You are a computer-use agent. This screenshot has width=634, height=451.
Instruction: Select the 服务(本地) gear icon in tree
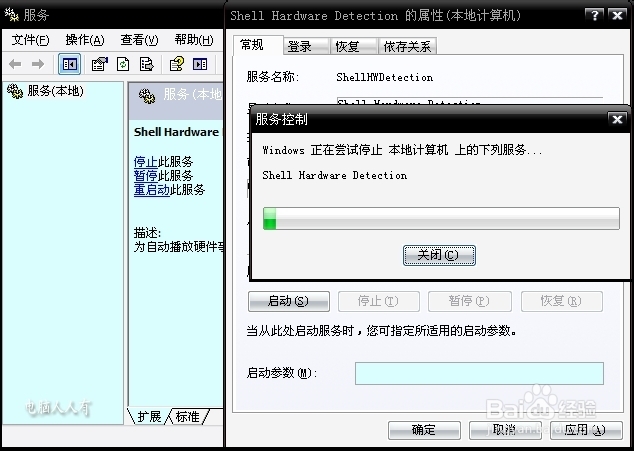point(15,91)
